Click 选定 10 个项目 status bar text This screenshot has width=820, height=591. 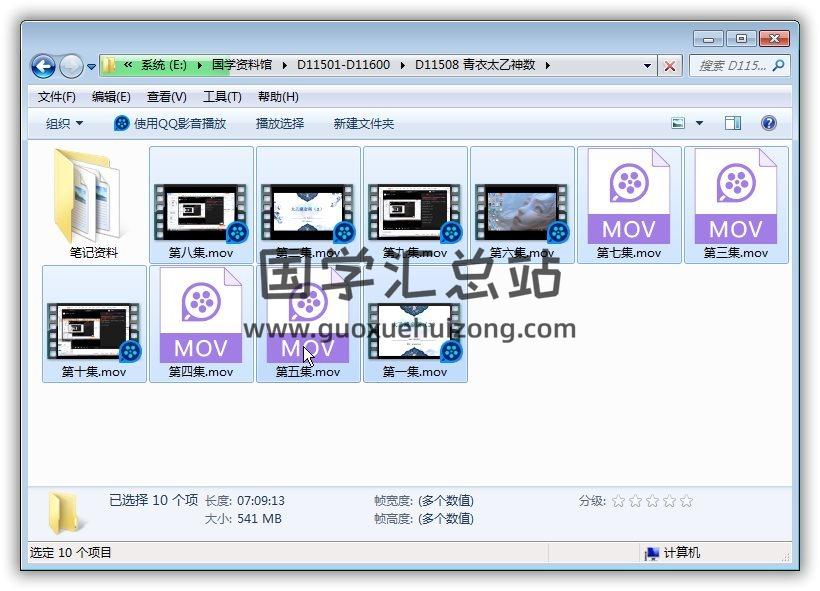click(71, 553)
